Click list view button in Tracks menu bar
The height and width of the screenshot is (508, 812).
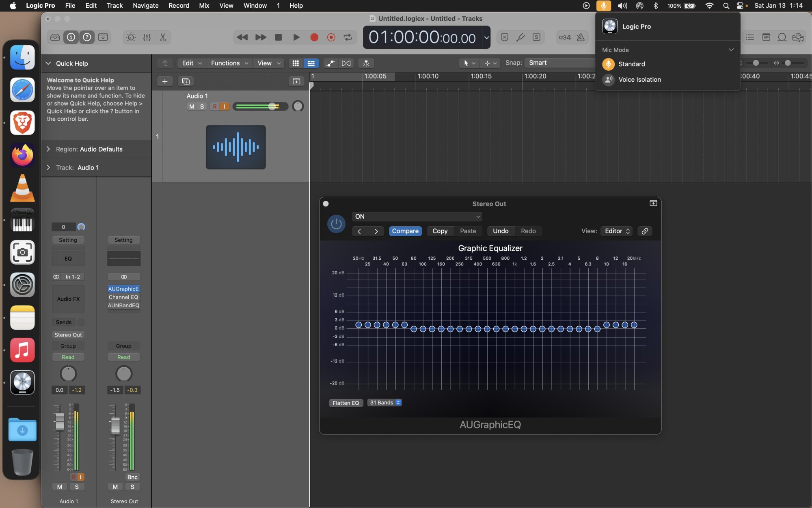pyautogui.click(x=311, y=63)
